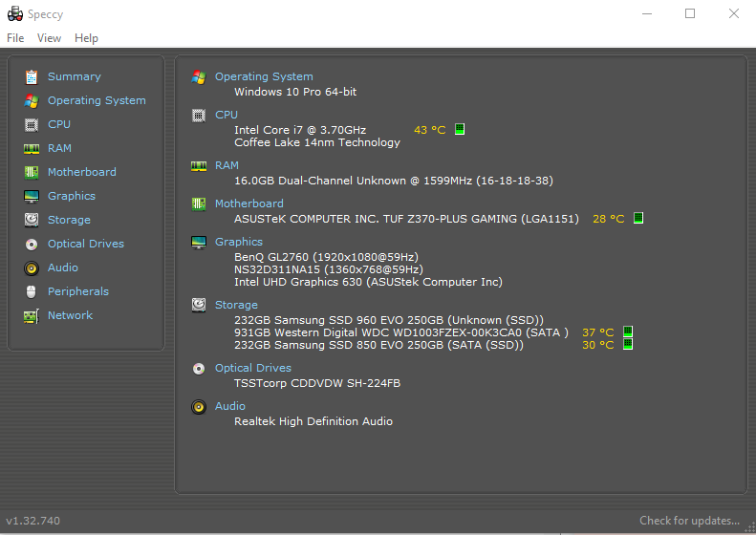The width and height of the screenshot is (756, 535).
Task: Click the CPU temperature indicator icon beside 43 °C
Action: 460,129
